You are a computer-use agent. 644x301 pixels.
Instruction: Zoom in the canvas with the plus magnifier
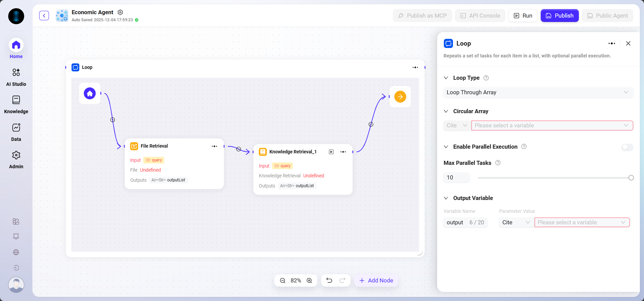pos(309,280)
